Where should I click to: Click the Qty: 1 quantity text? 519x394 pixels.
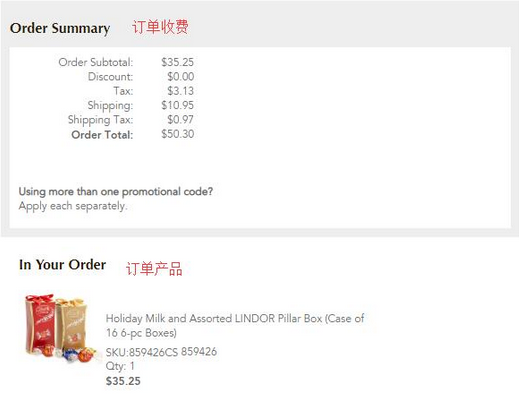pos(120,366)
